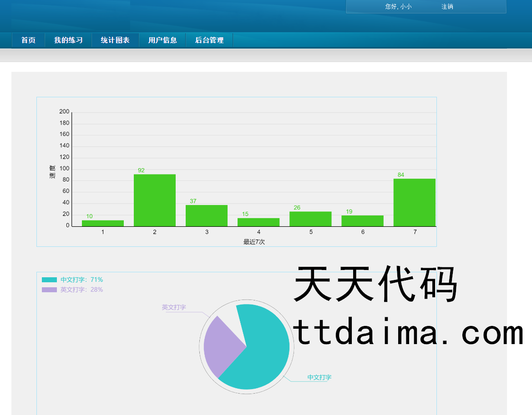Select the bar showing value 37

pyautogui.click(x=207, y=215)
